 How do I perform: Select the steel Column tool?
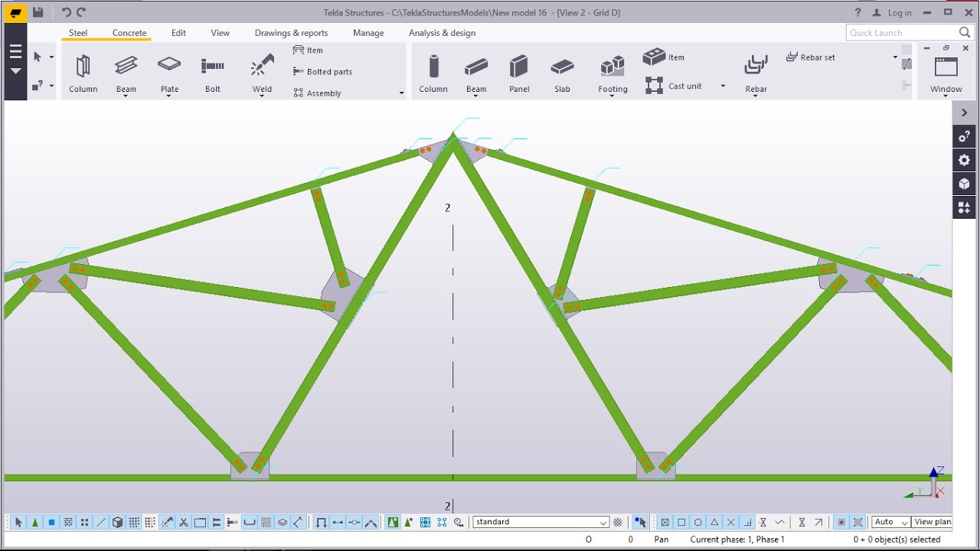click(83, 74)
